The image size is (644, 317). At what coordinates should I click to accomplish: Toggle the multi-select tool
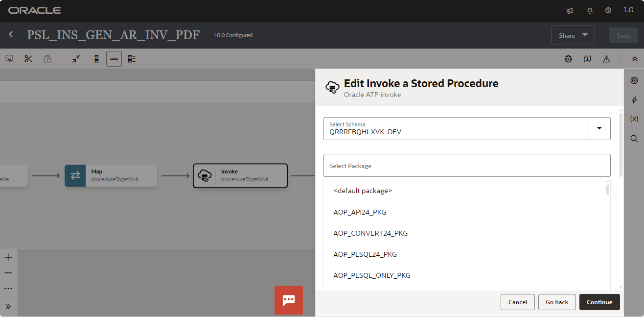[x=9, y=59]
